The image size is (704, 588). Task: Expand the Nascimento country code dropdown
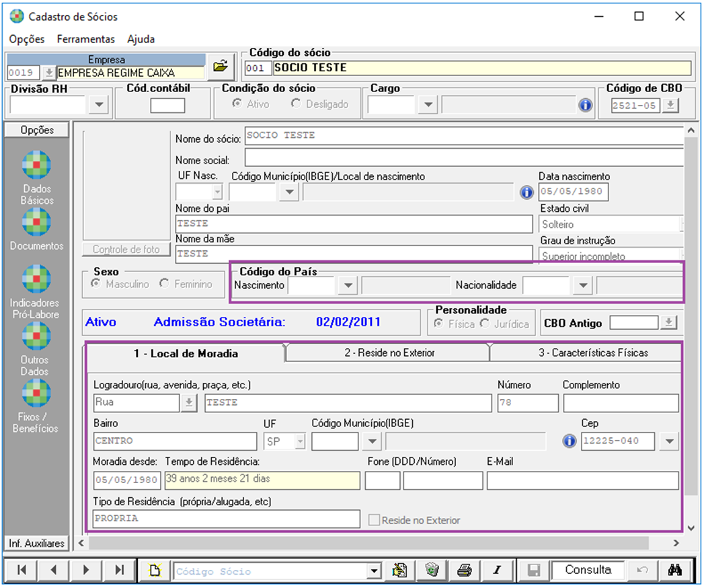tap(348, 286)
